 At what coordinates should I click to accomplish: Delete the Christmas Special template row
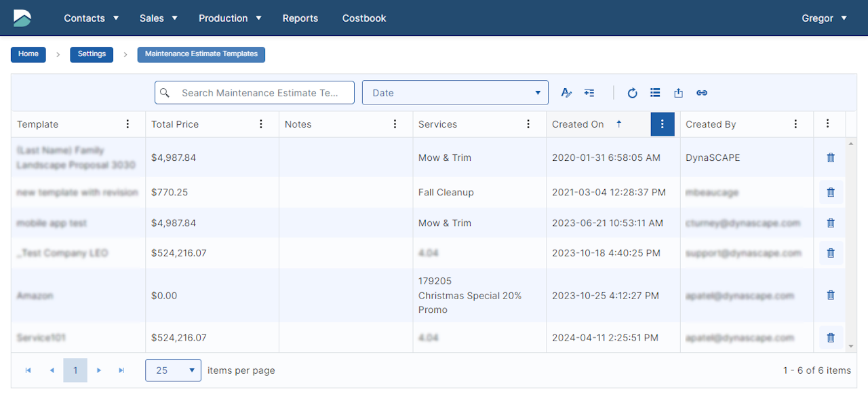(x=831, y=295)
